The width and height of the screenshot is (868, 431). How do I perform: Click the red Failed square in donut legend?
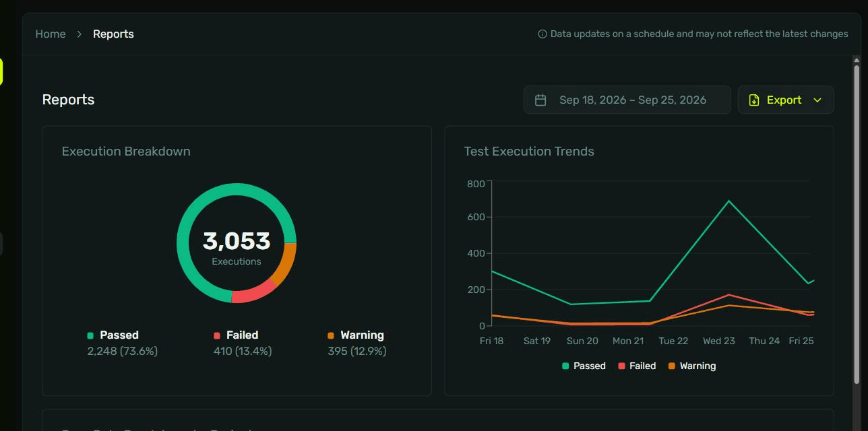(217, 335)
